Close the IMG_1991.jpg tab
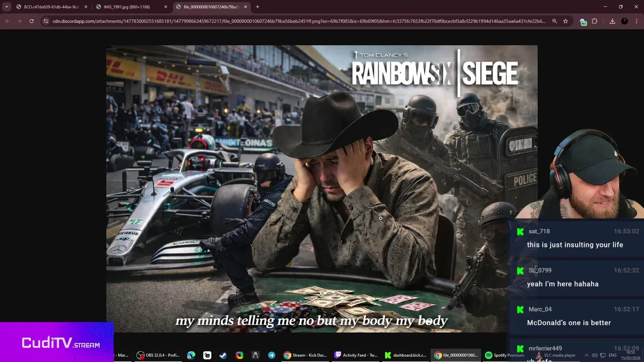Image resolution: width=644 pixels, height=362 pixels. click(x=166, y=7)
